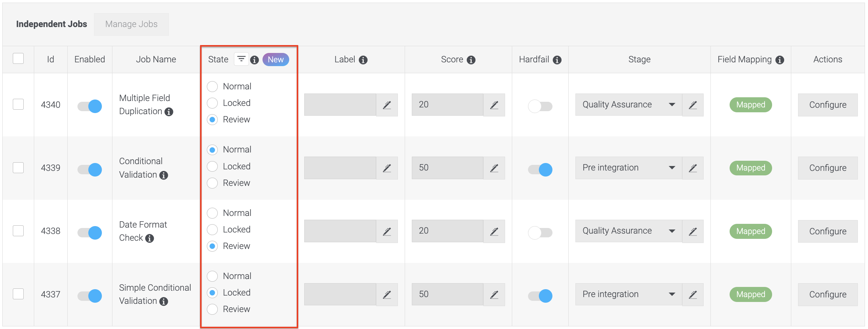Select Normal state for job 4337
The height and width of the screenshot is (329, 868).
(x=212, y=276)
